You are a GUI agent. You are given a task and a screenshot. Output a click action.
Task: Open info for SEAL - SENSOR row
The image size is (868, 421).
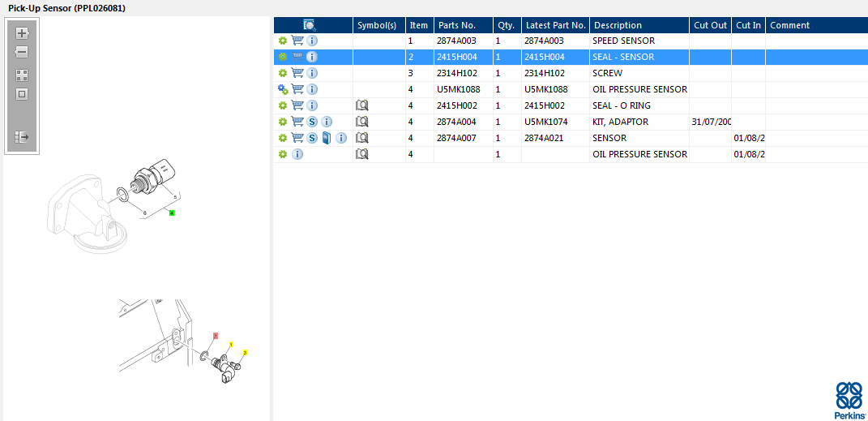312,57
